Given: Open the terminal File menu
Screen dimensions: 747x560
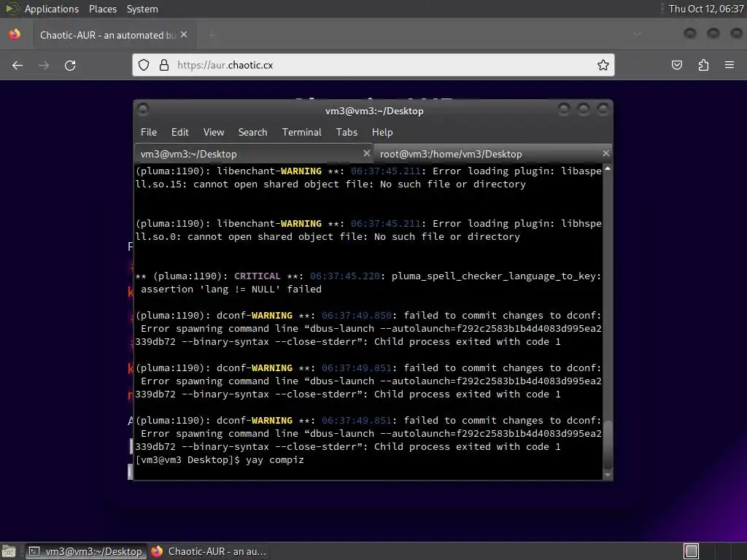Looking at the screenshot, I should [149, 133].
